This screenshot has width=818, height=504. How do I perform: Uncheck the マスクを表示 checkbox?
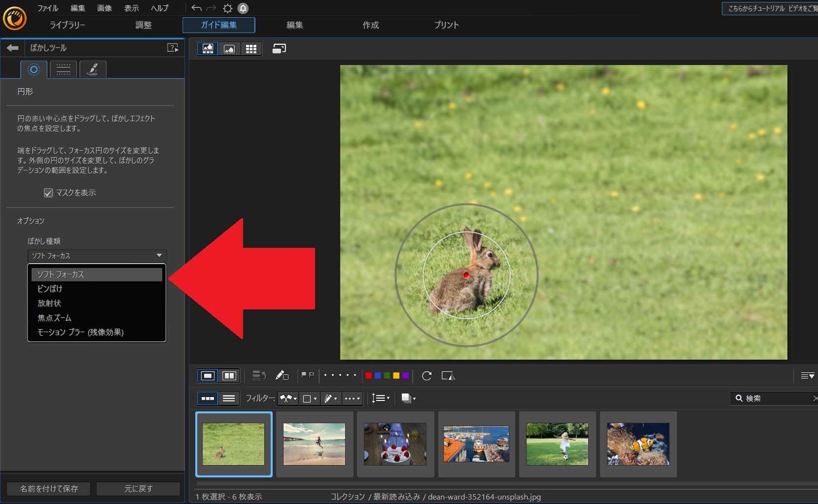(x=48, y=193)
